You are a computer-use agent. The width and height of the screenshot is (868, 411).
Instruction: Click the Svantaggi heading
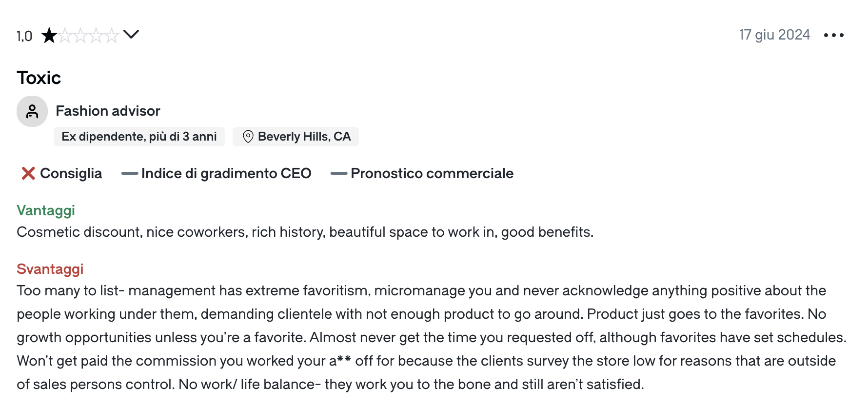click(x=50, y=269)
